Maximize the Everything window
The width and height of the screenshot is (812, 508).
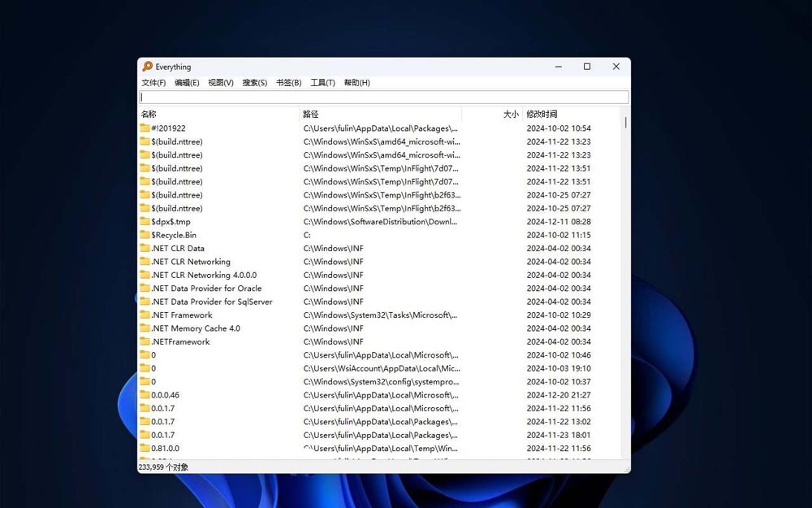click(x=587, y=67)
